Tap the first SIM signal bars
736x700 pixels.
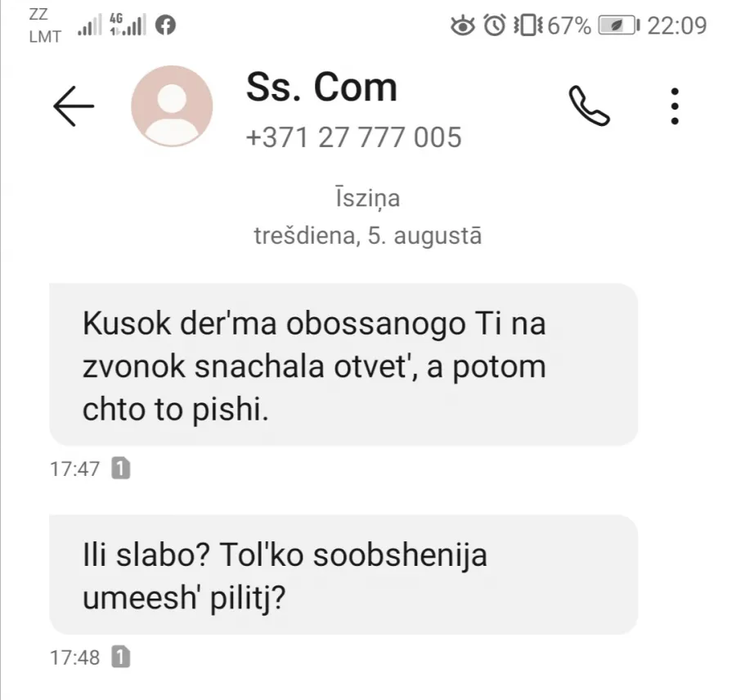[x=90, y=25]
